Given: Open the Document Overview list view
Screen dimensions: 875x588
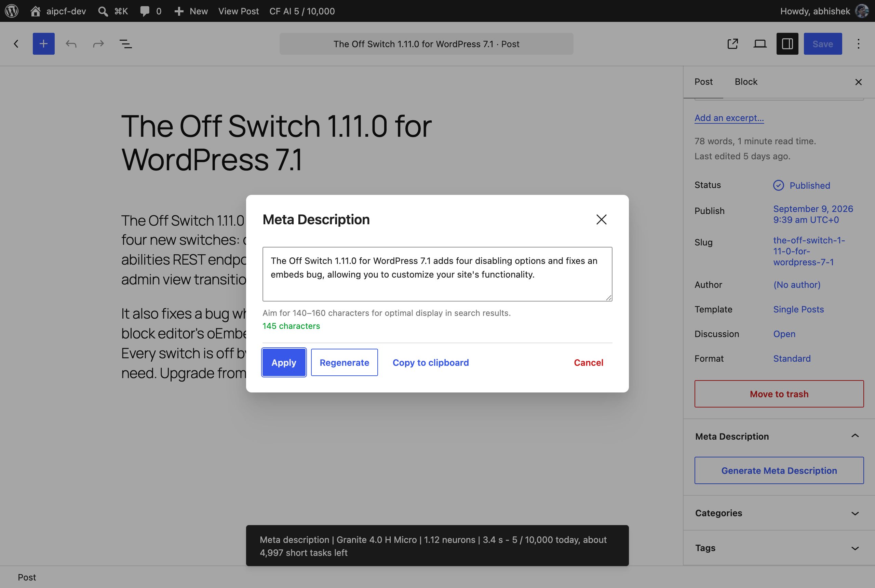Looking at the screenshot, I should pyautogui.click(x=125, y=44).
